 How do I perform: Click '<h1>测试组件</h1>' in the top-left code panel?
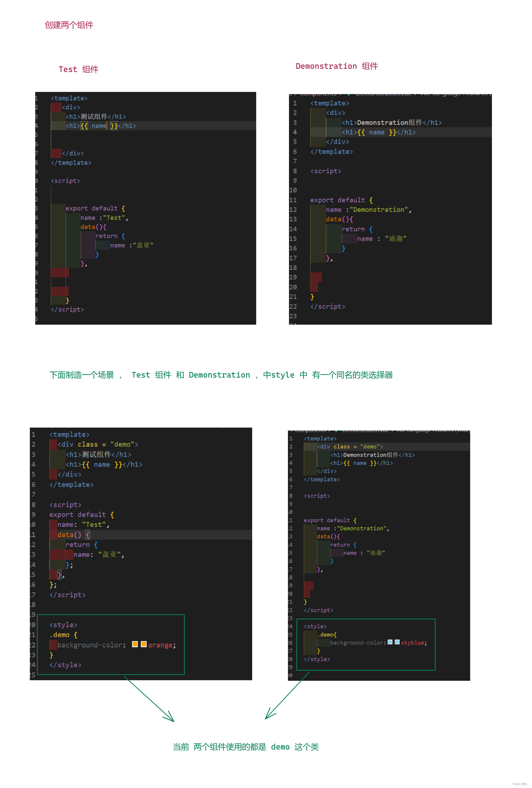click(96, 116)
